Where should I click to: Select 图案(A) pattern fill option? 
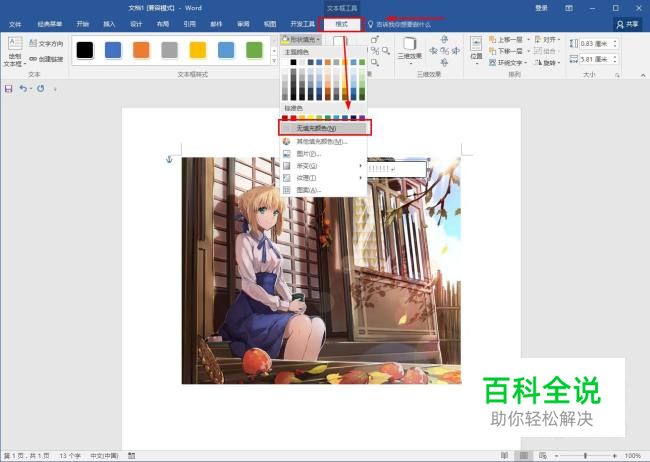pos(324,190)
